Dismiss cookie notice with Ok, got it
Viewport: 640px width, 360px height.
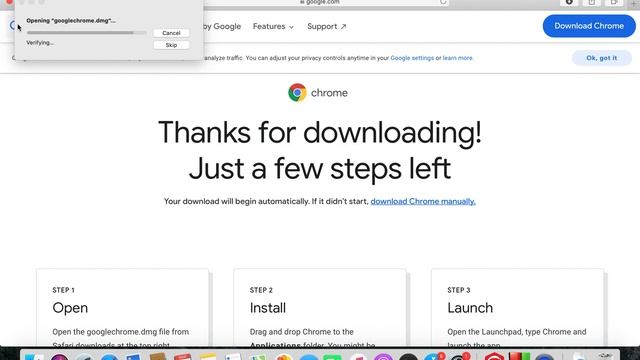tap(602, 58)
